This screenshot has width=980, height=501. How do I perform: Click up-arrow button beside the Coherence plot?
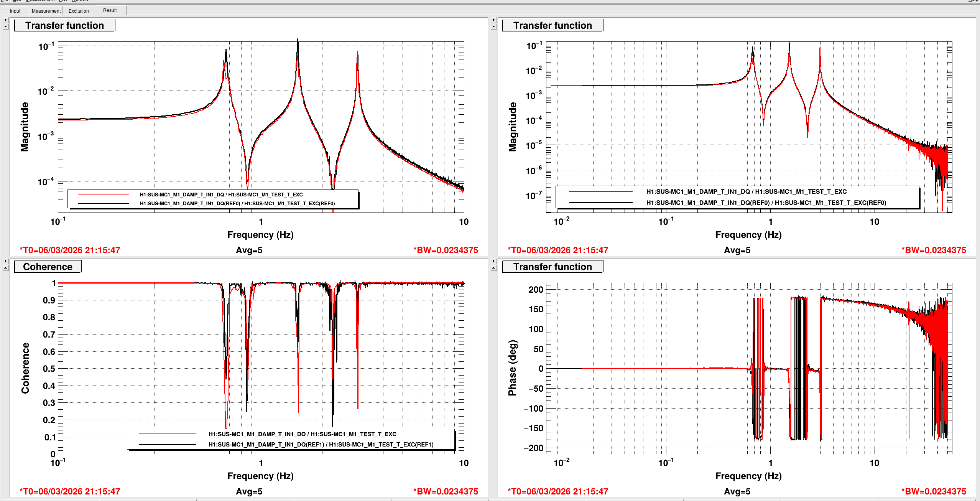point(5,268)
